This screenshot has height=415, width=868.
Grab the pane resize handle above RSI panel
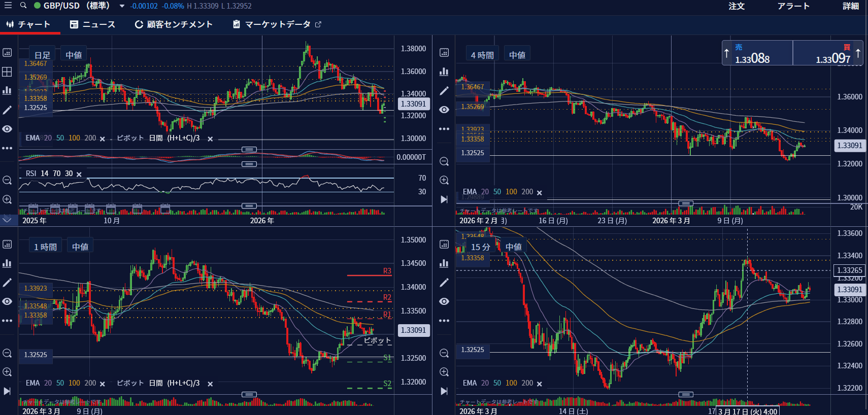coord(249,164)
